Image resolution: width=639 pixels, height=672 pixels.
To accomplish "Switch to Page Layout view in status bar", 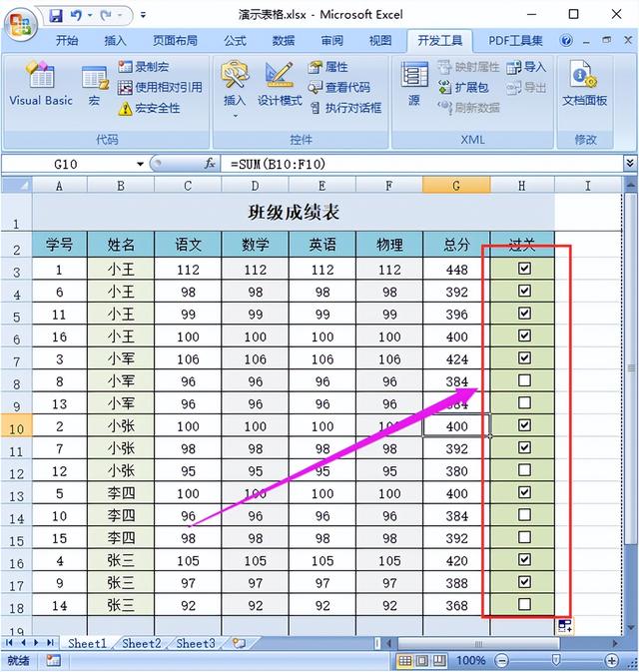I will [x=423, y=661].
